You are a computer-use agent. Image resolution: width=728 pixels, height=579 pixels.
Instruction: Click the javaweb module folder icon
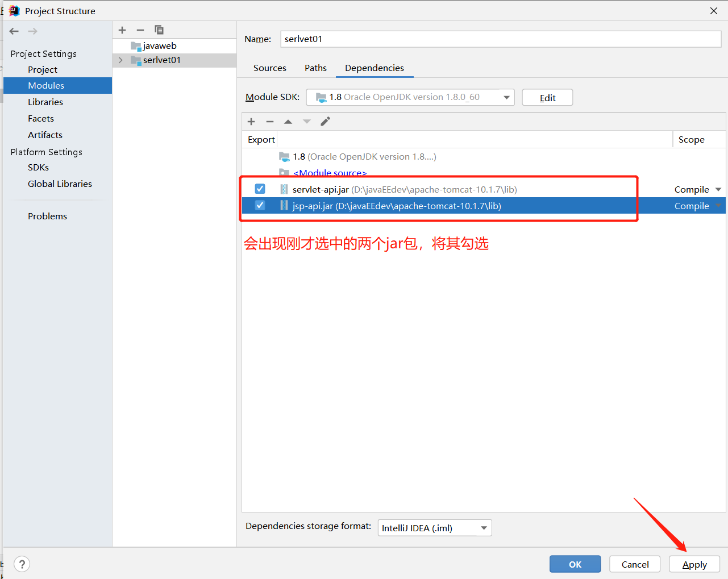[136, 46]
